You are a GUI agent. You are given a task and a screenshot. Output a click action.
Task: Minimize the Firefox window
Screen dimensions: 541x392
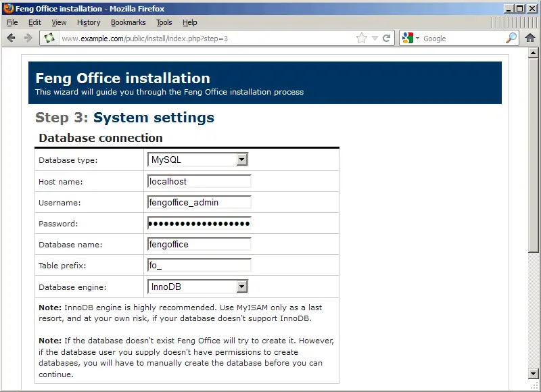508,9
